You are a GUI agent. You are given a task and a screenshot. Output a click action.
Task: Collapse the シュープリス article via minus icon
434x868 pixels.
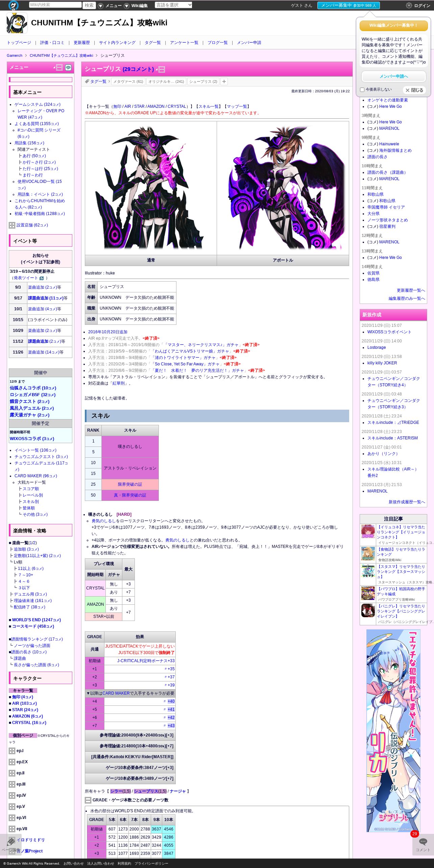click(162, 70)
